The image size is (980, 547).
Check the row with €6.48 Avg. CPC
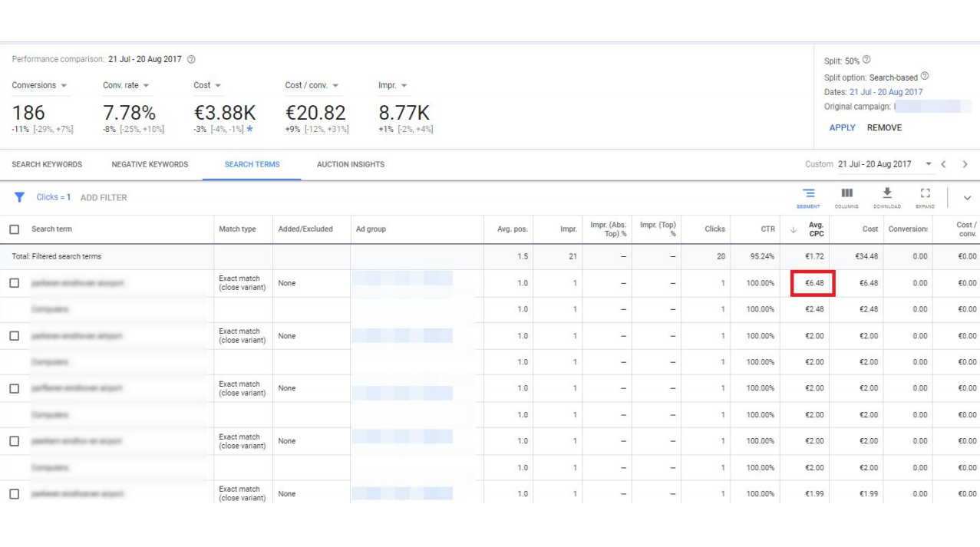coord(14,283)
